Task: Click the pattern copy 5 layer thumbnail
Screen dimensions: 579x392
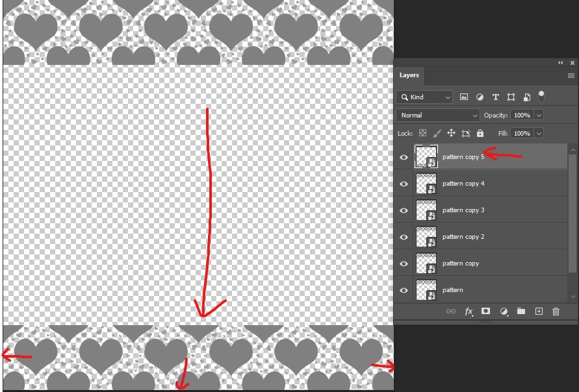Action: point(426,156)
